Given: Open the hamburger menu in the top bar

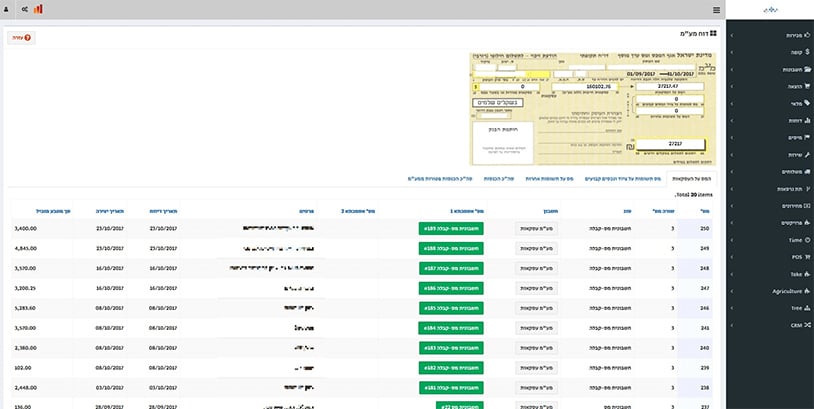Looking at the screenshot, I should pyautogui.click(x=716, y=10).
